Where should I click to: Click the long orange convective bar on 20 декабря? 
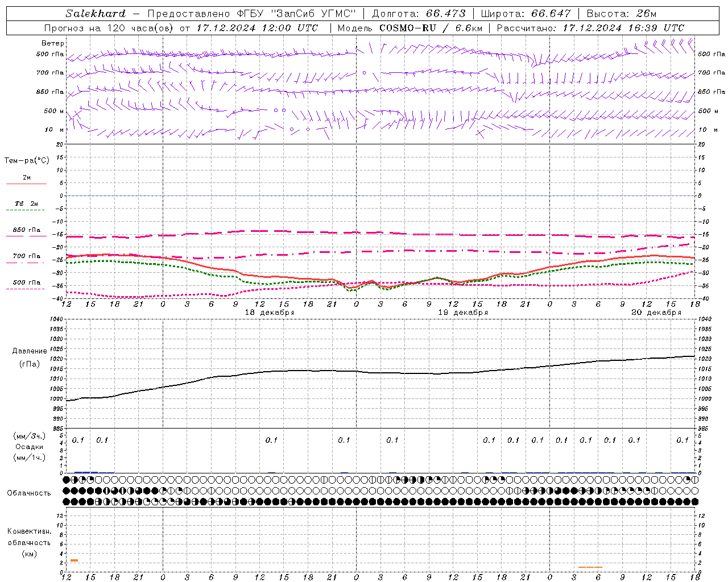click(x=590, y=567)
